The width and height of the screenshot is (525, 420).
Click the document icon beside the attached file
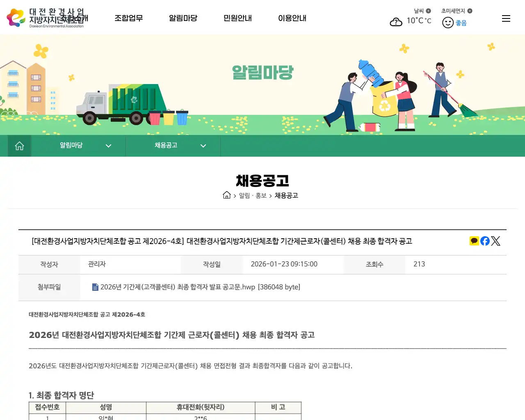95,287
